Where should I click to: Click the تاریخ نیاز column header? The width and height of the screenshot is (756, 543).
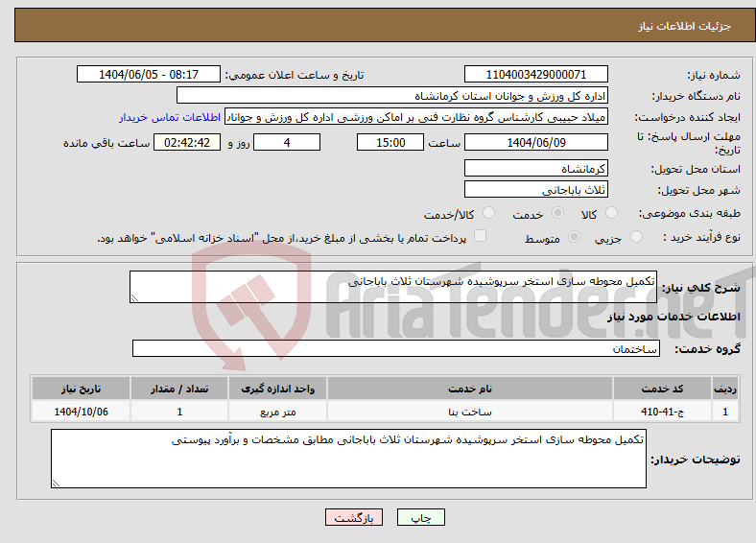pyautogui.click(x=81, y=389)
